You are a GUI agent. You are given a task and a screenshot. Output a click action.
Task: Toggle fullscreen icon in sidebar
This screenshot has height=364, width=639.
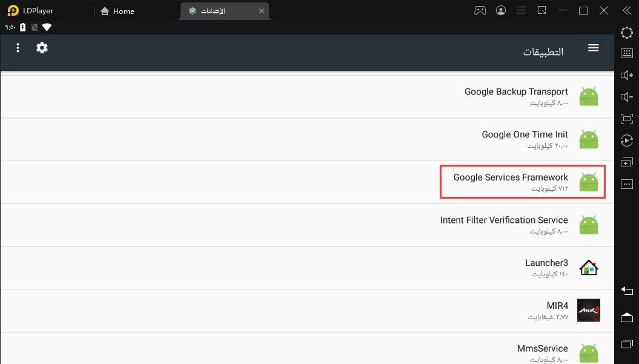click(x=627, y=119)
